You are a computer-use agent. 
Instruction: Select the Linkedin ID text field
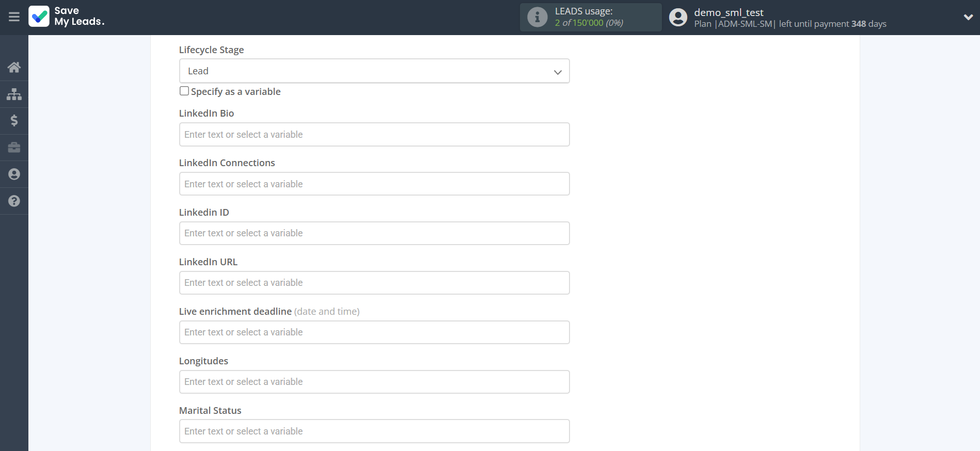[374, 233]
